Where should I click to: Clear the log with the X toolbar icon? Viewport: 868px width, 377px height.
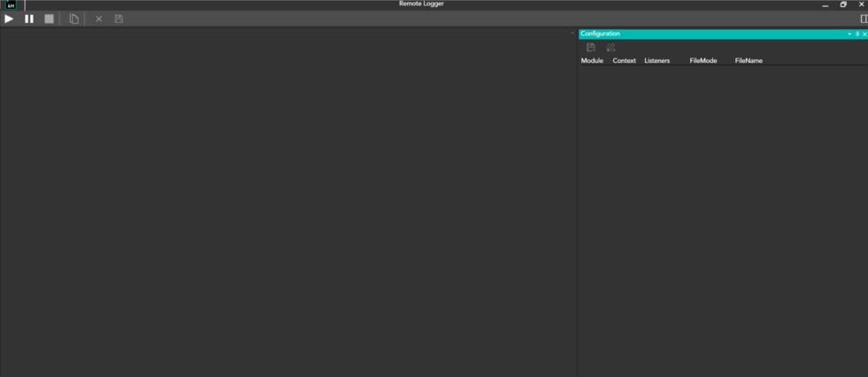(99, 19)
